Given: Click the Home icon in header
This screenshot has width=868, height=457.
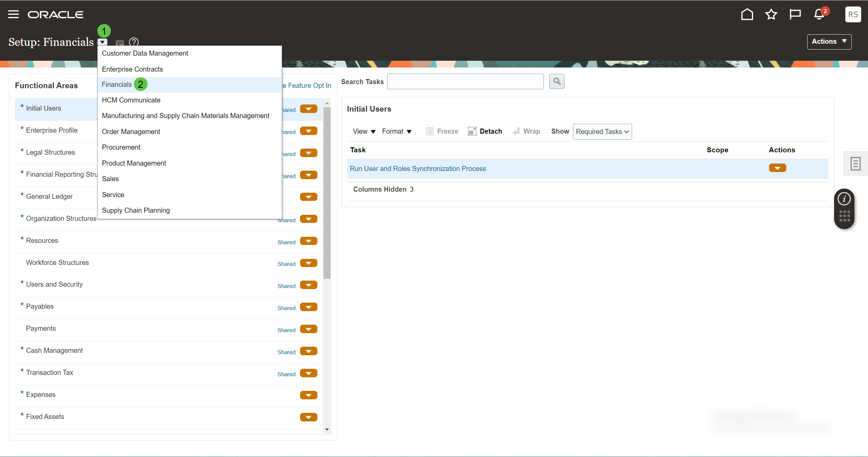Looking at the screenshot, I should 747,14.
